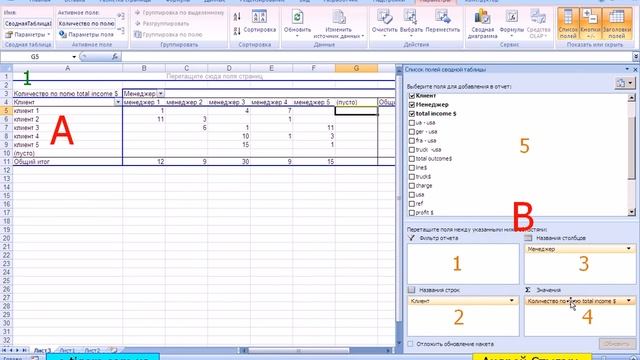This screenshot has height=360, width=640.
Task: Click the Очистить clear icon
Action: [x=384, y=17]
